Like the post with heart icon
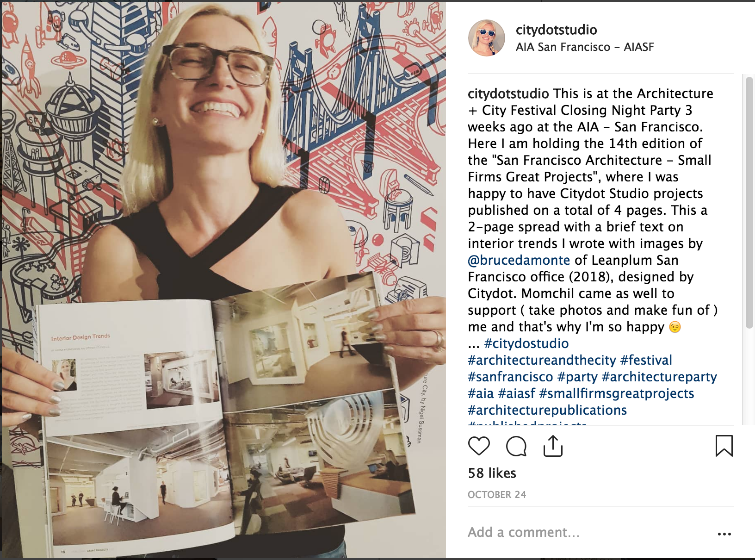The height and width of the screenshot is (560, 755). tap(479, 446)
